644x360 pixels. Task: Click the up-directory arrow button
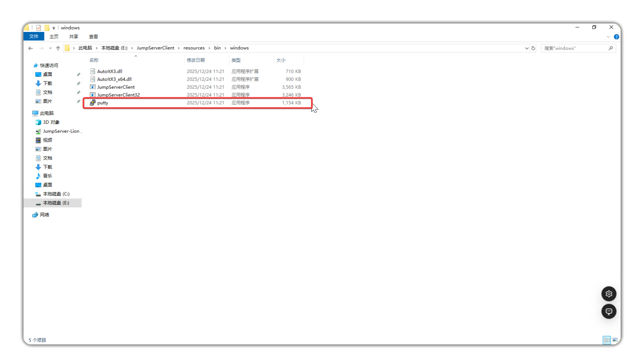click(x=58, y=48)
